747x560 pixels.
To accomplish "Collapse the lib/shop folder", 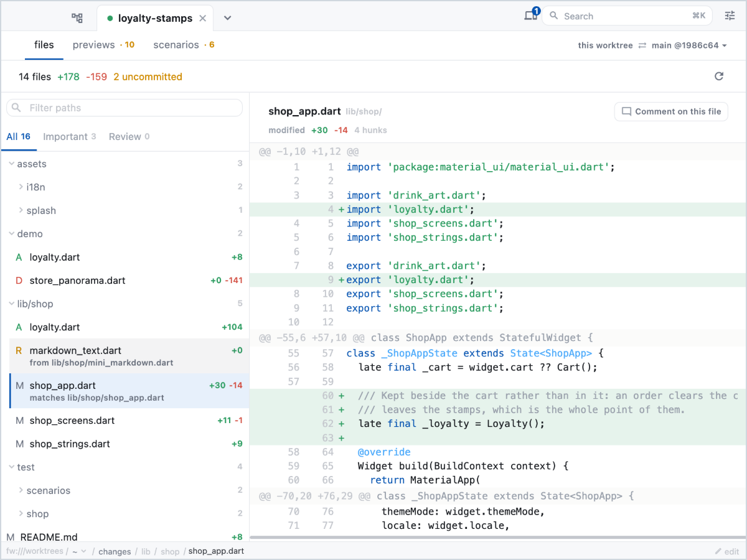I will pyautogui.click(x=125, y=304).
